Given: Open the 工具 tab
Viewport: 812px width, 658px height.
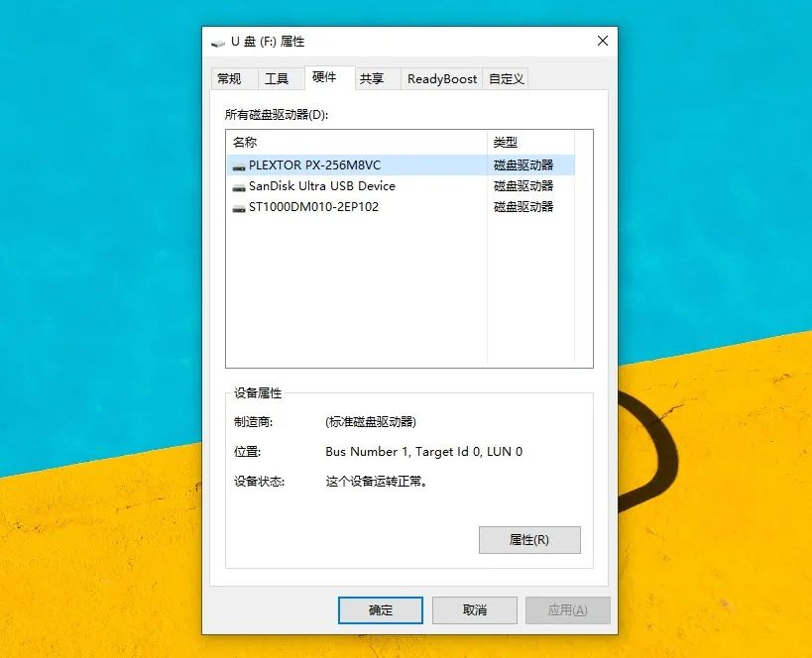Looking at the screenshot, I should pos(277,78).
